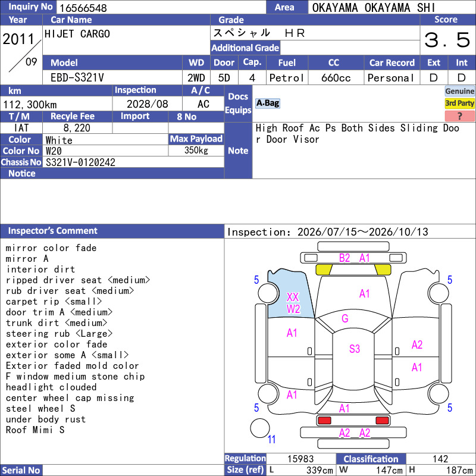Select the XX mark on blue fender panel
This screenshot has width=476, height=476.
293,297
